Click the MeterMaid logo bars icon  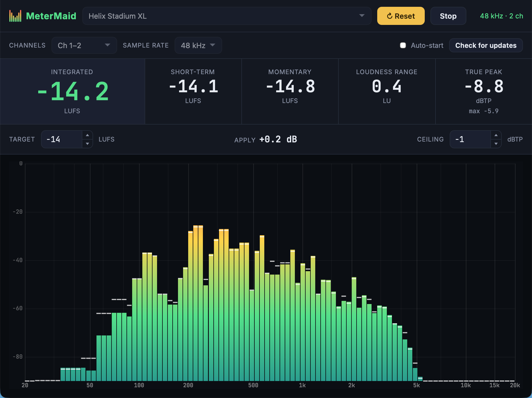[x=15, y=16]
